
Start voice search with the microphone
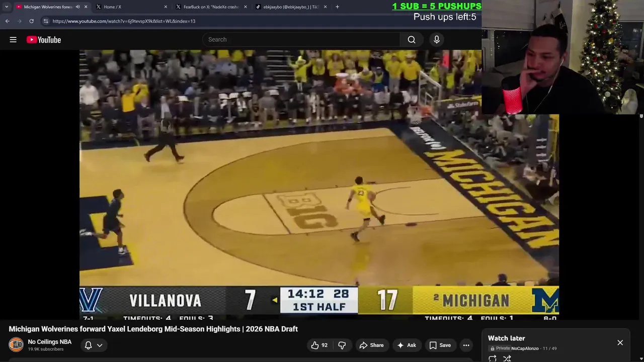click(437, 40)
